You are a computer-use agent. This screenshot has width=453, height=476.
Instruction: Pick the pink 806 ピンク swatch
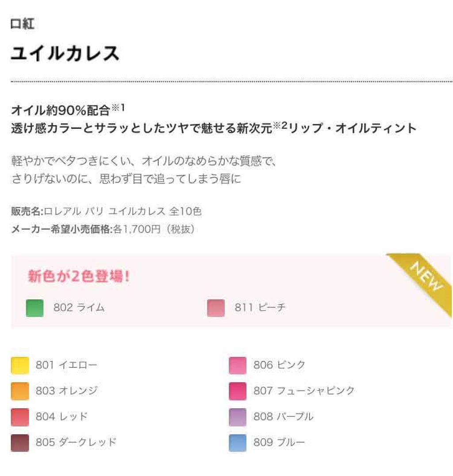[238, 366]
